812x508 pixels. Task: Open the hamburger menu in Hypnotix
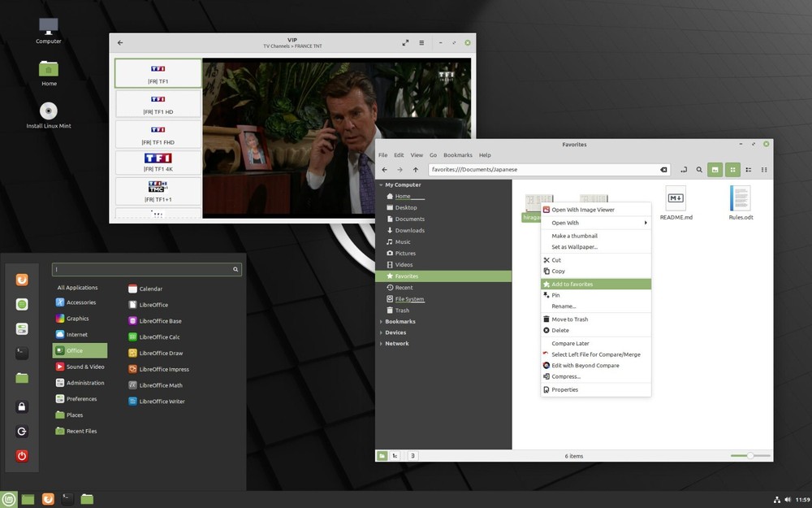(421, 41)
